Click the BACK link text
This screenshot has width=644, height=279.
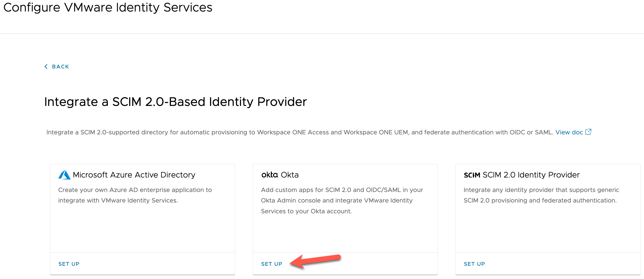click(x=60, y=66)
